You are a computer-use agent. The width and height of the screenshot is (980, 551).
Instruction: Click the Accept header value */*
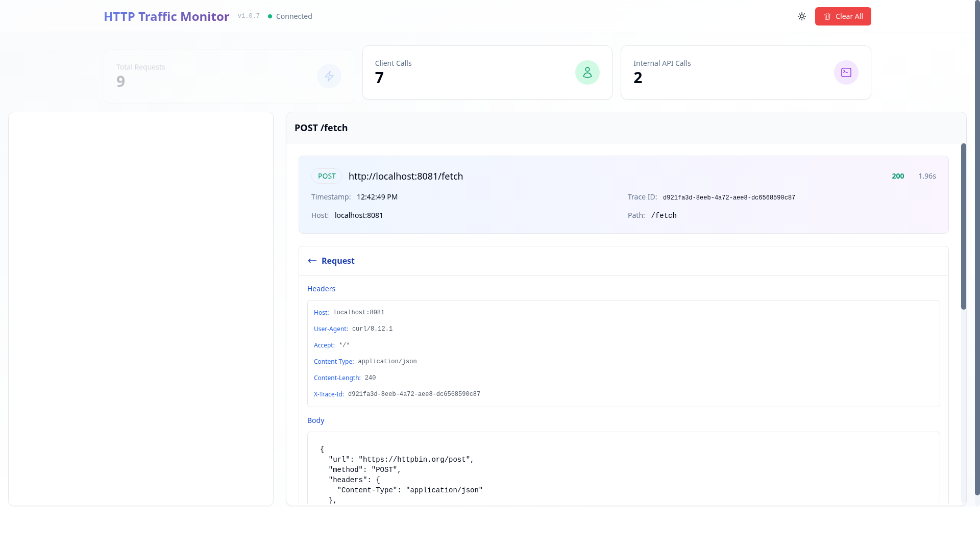coord(345,345)
